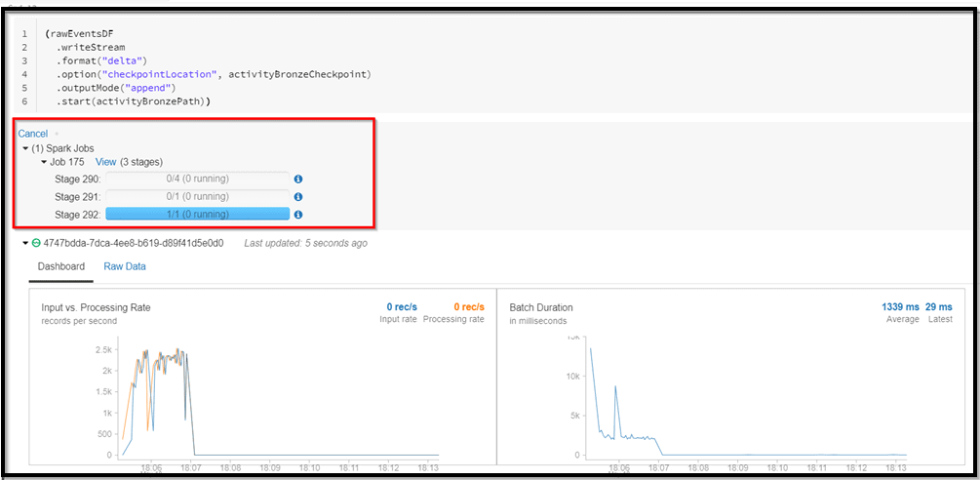
Task: Click the 0 rec/s Processing rate value
Action: pos(469,307)
